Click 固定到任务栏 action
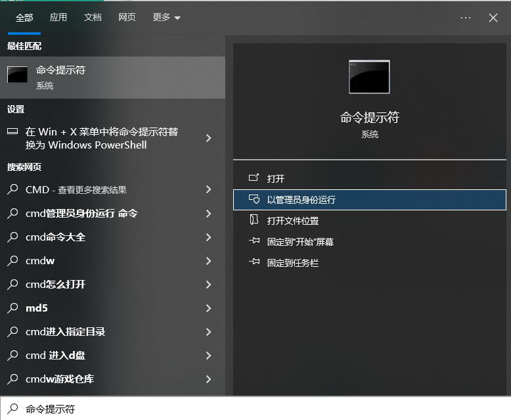 pos(370,263)
